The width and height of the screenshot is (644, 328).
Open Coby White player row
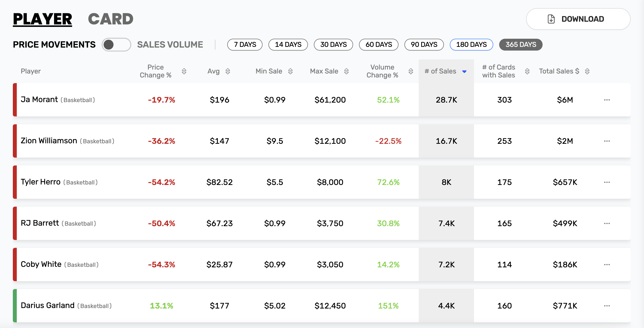point(322,265)
